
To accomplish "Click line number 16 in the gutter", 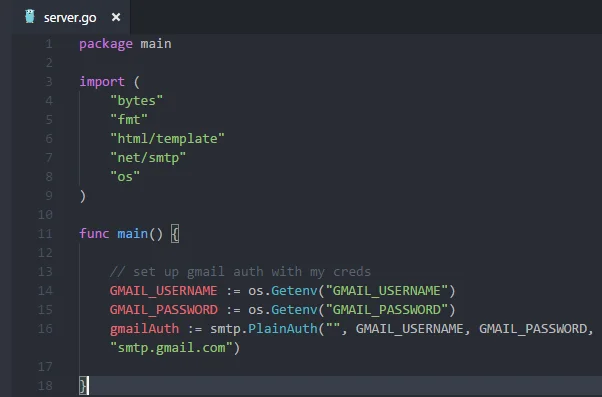I will 45,329.
